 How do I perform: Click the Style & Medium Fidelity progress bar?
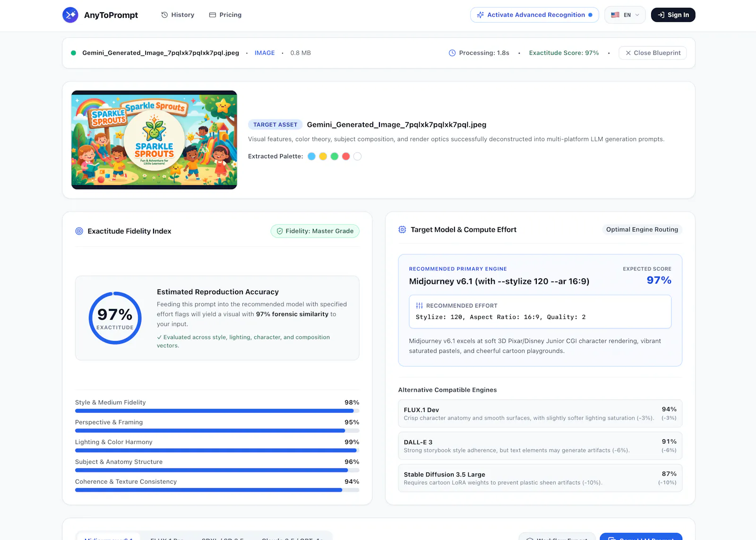[x=217, y=411]
